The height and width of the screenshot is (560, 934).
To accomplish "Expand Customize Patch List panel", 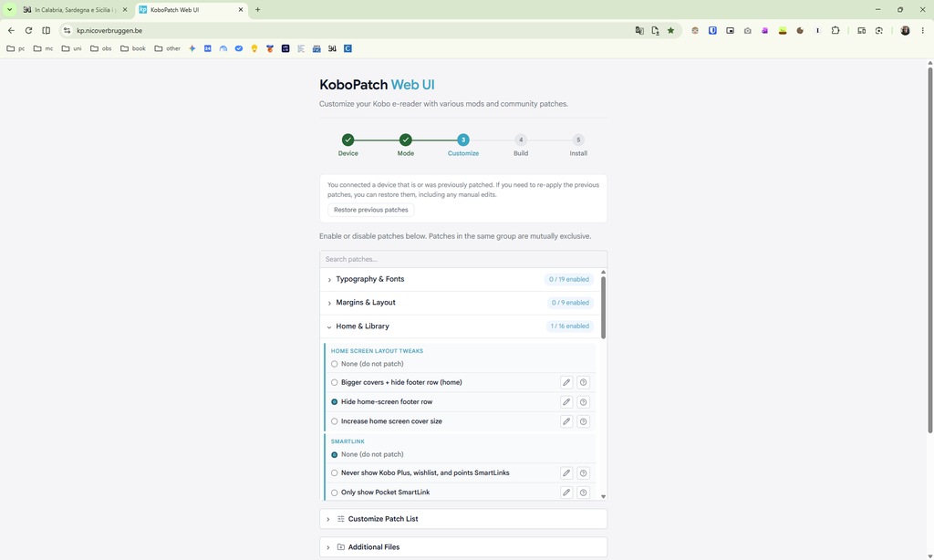I will pos(463,519).
